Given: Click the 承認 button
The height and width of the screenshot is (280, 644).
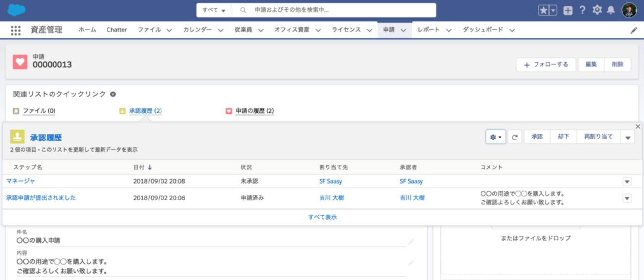Looking at the screenshot, I should click(x=537, y=137).
